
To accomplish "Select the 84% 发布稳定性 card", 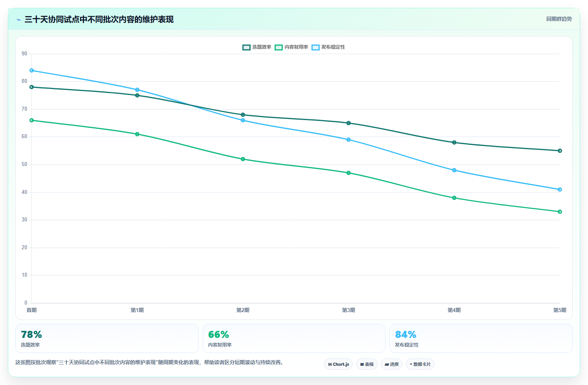I will 481,338.
